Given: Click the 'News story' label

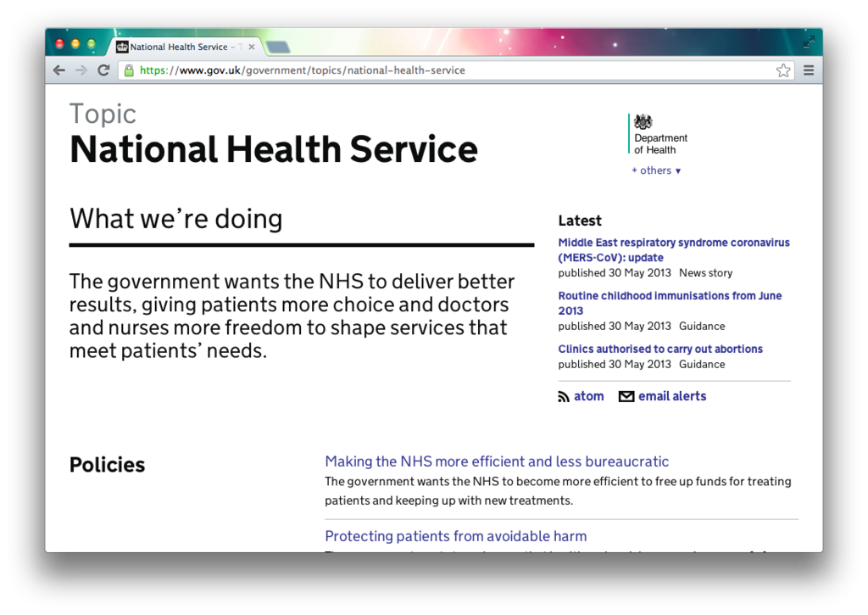Looking at the screenshot, I should (706, 273).
